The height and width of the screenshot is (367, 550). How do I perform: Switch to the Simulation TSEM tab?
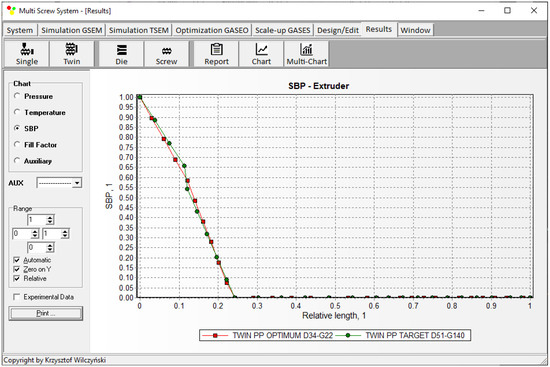(x=139, y=30)
